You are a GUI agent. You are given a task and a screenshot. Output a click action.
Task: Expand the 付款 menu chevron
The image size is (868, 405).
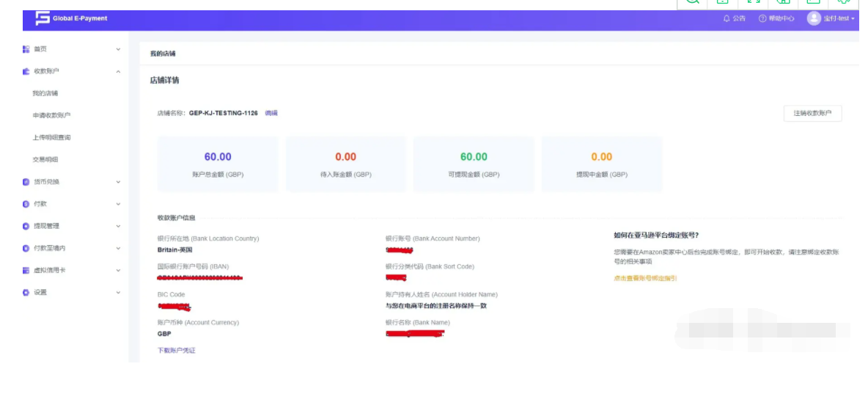click(118, 204)
